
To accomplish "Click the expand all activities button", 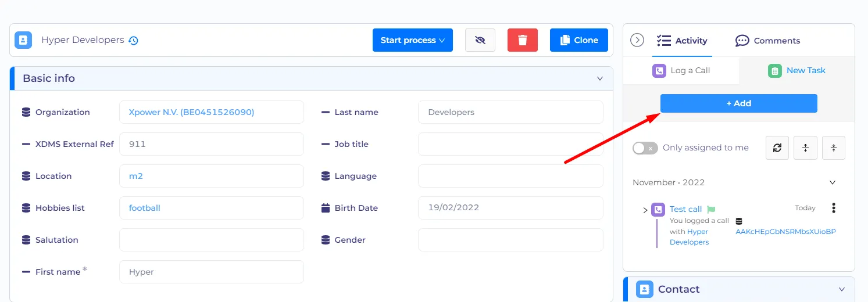I will [806, 148].
